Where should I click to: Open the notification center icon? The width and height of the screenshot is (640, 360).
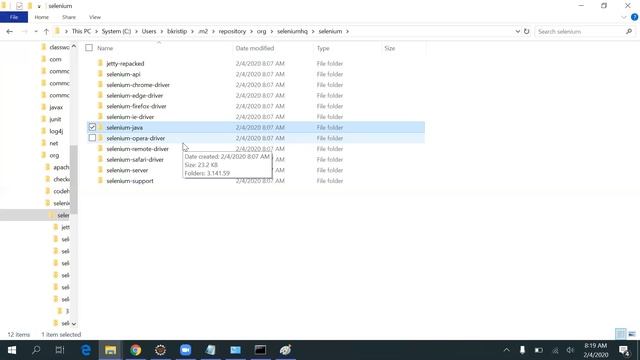pyautogui.click(x=624, y=350)
